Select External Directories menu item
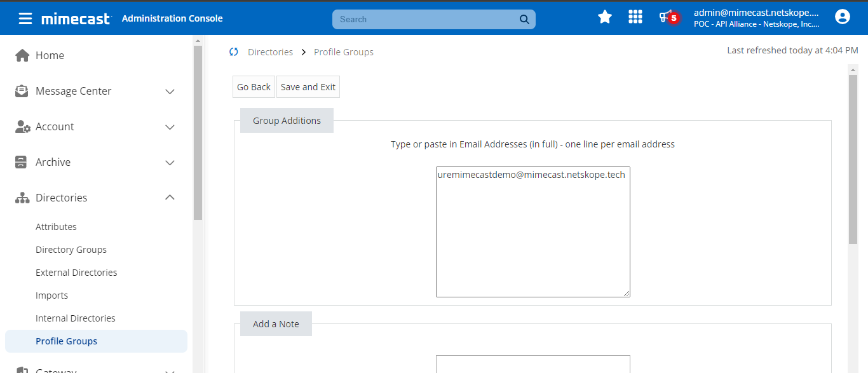The height and width of the screenshot is (373, 868). click(x=76, y=273)
